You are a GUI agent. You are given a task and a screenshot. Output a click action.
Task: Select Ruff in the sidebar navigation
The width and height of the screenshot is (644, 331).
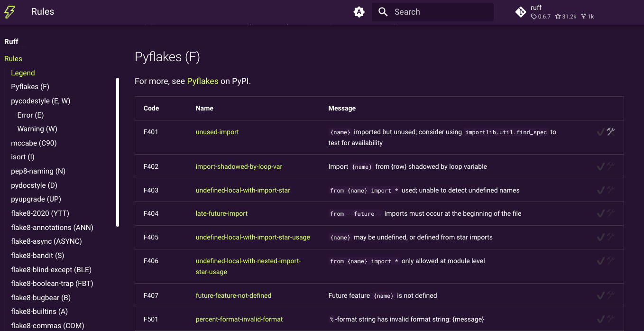(x=11, y=42)
